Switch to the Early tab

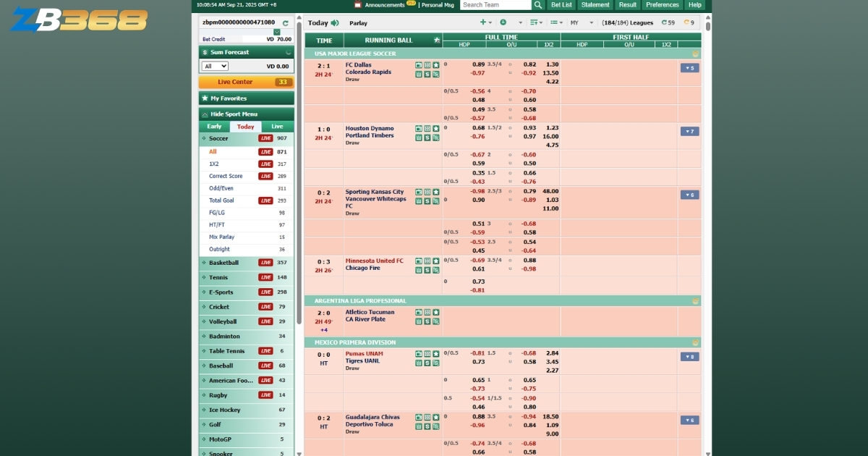(x=214, y=127)
